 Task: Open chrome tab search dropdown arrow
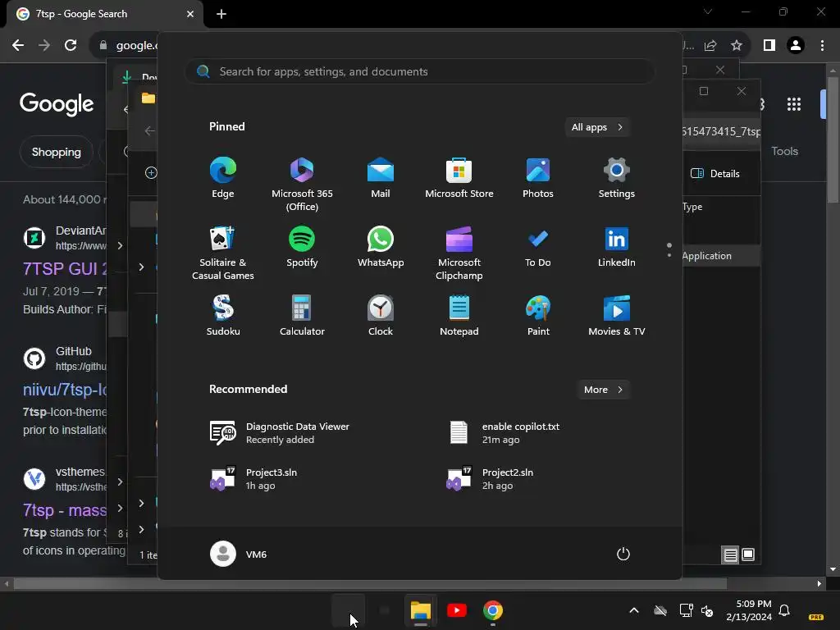point(708,11)
